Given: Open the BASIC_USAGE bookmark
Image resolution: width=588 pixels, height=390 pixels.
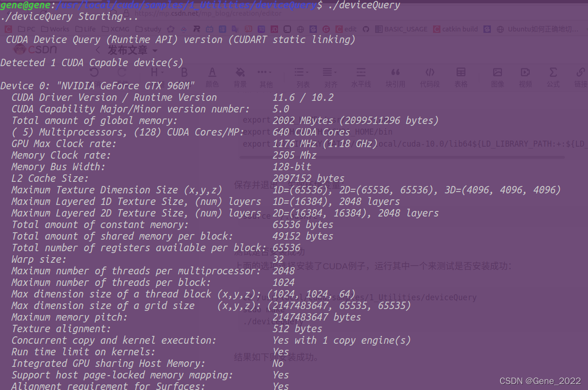Looking at the screenshot, I should 401,29.
